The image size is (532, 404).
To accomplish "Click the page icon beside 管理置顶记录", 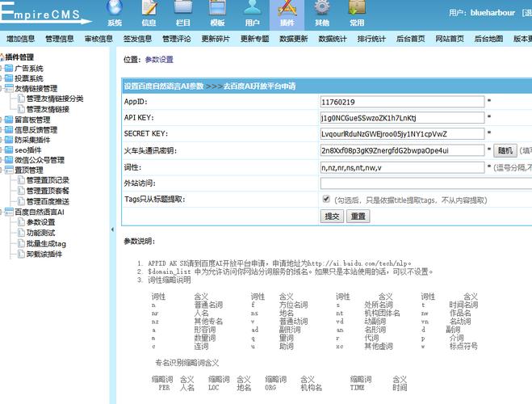I will pyautogui.click(x=21, y=180).
